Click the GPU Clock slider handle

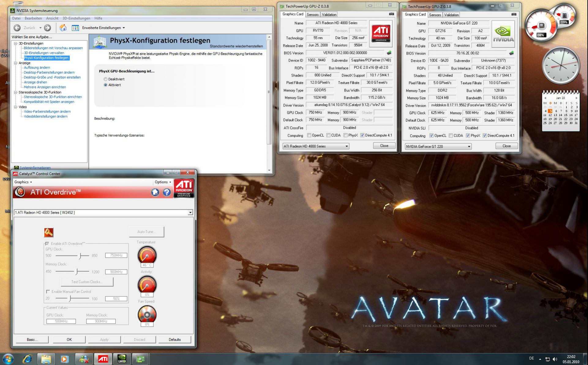click(80, 256)
